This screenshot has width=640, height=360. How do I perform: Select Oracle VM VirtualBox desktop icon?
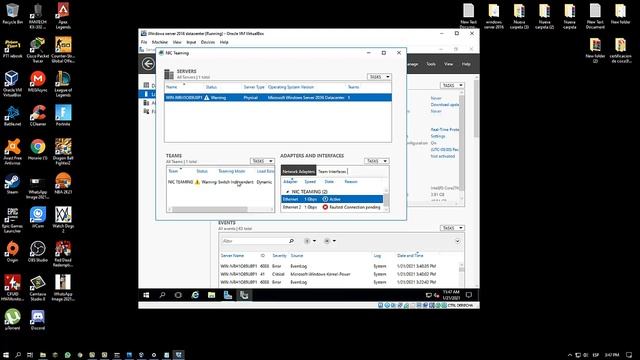point(12,83)
